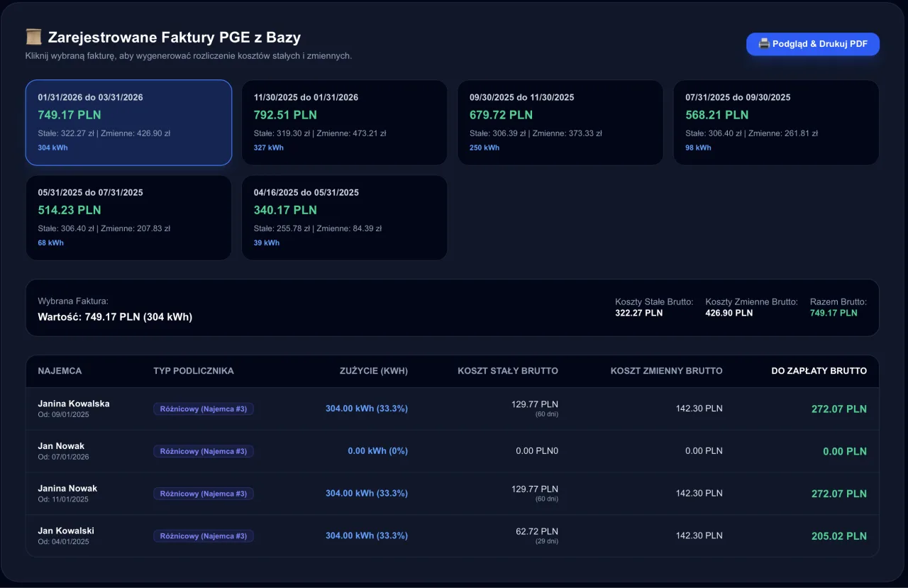Click the KOSZT ZMIENNY BRUTTO column header
This screenshot has height=588, width=908.
[667, 371]
